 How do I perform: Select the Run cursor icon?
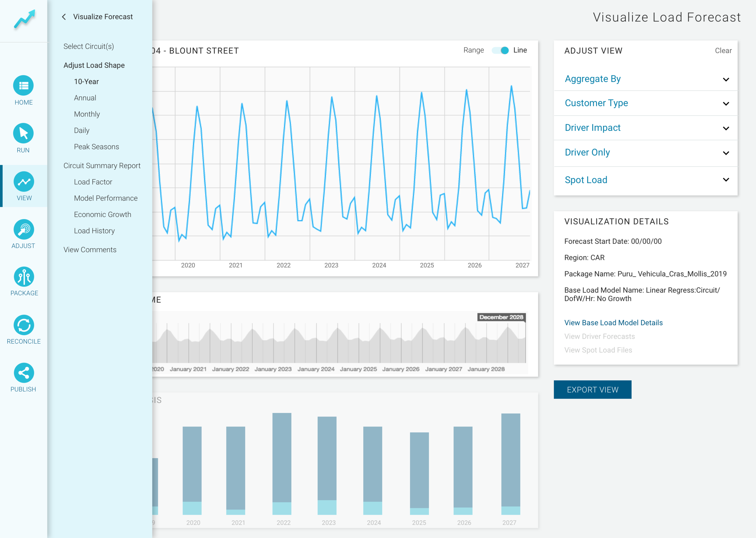tap(24, 133)
